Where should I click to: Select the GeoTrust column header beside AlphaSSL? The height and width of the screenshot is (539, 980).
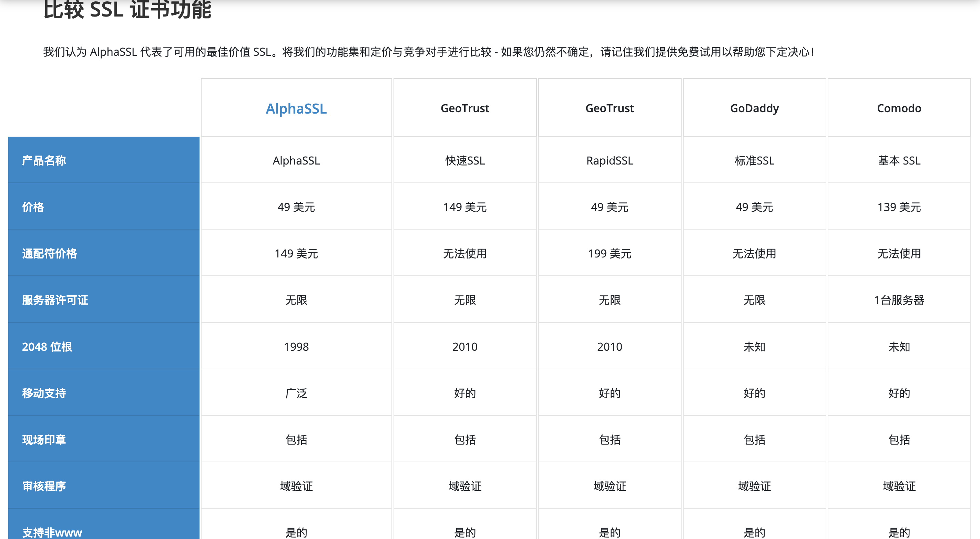click(x=465, y=108)
